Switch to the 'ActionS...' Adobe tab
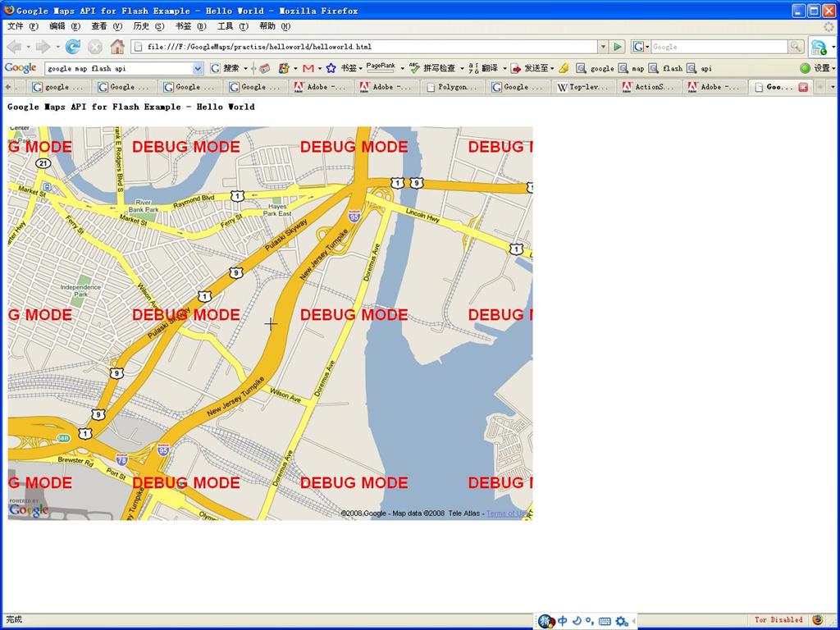 650,87
